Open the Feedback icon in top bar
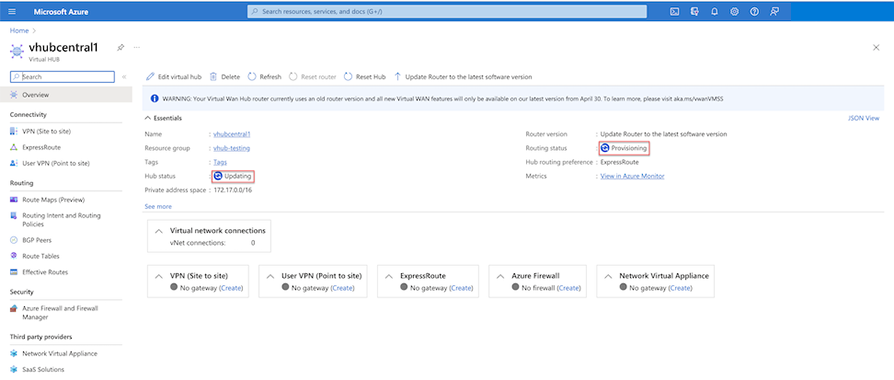The width and height of the screenshot is (894, 380). (x=774, y=11)
